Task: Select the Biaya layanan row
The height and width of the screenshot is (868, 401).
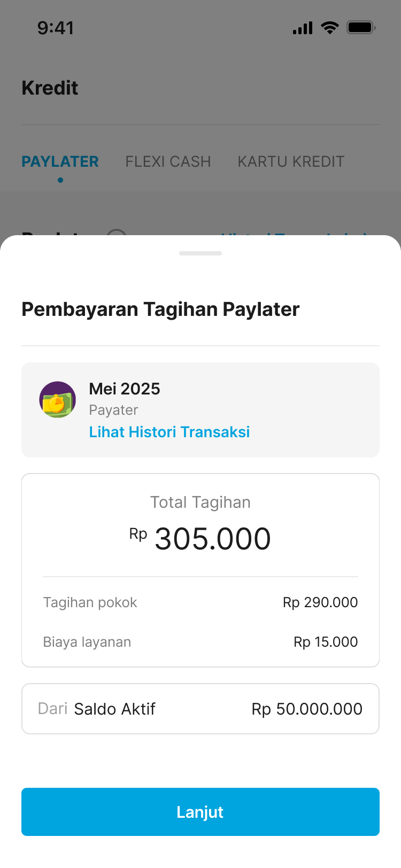Action: click(200, 642)
